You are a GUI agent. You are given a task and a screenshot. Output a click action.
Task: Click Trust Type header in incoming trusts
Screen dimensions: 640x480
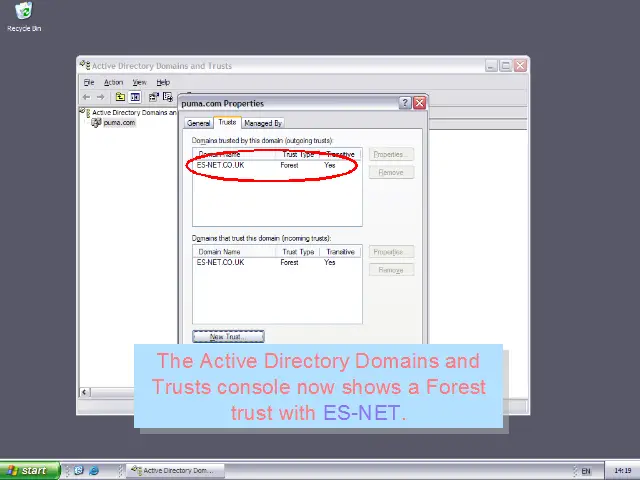tap(298, 252)
